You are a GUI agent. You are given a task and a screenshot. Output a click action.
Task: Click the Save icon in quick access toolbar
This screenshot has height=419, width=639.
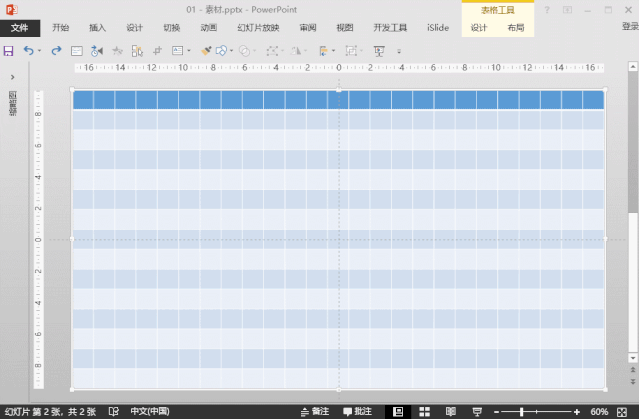(9, 50)
